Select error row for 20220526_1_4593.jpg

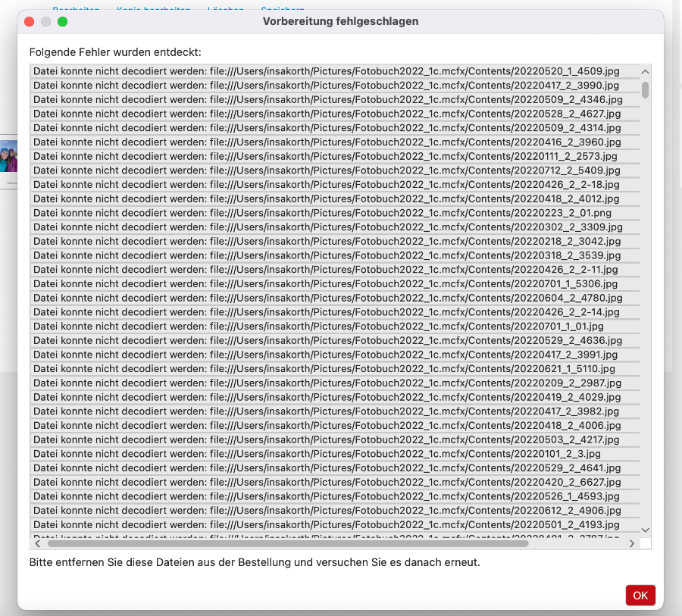(335, 496)
